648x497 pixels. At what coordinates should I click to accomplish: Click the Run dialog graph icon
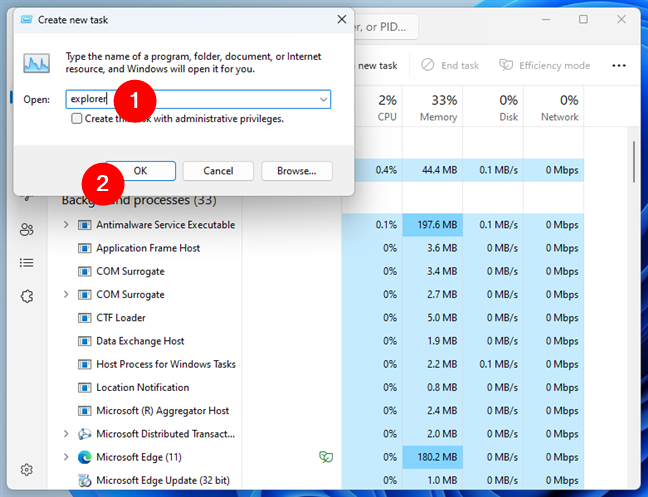tap(36, 63)
